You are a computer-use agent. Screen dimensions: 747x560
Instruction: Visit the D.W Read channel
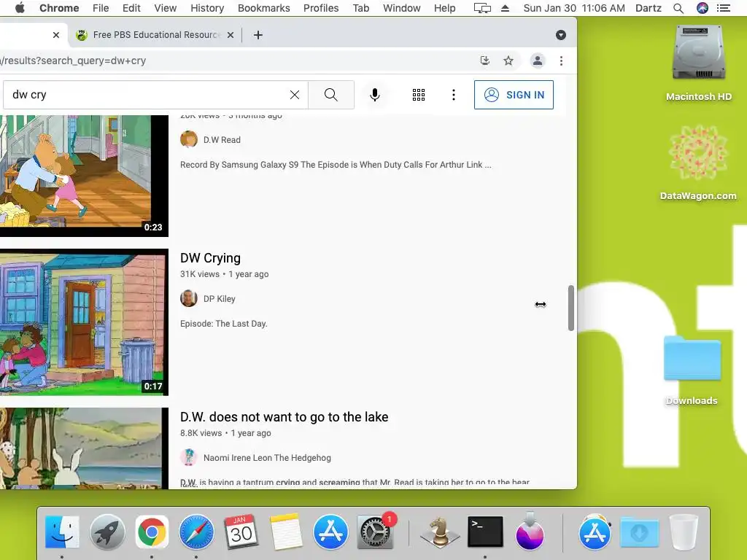(222, 140)
